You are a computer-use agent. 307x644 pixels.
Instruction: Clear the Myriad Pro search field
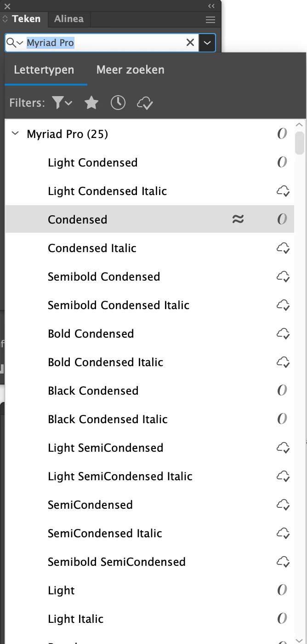pyautogui.click(x=190, y=43)
